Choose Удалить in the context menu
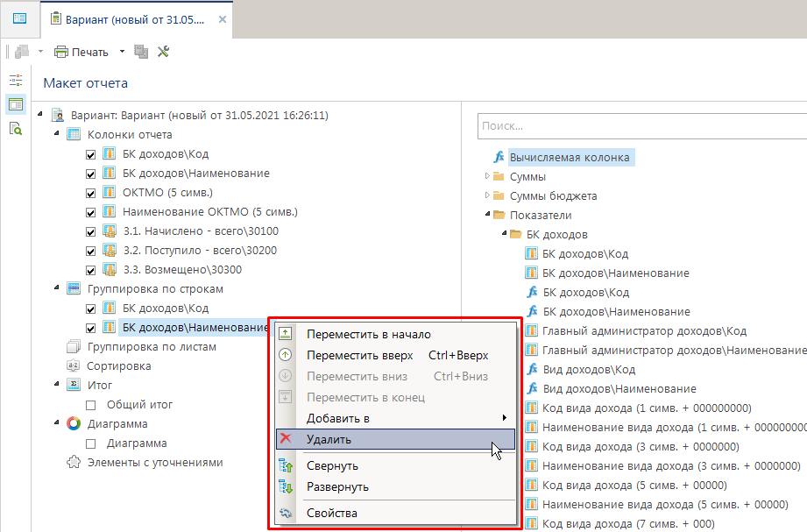 (395, 439)
